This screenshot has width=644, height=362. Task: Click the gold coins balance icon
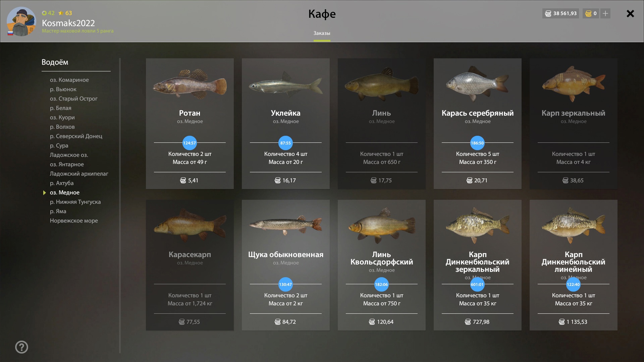pyautogui.click(x=588, y=13)
